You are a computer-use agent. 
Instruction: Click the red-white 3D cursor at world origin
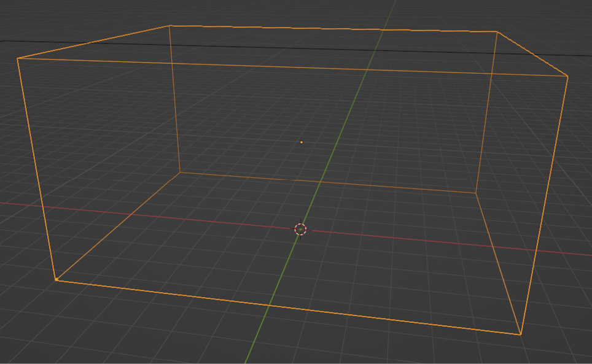[x=300, y=229]
